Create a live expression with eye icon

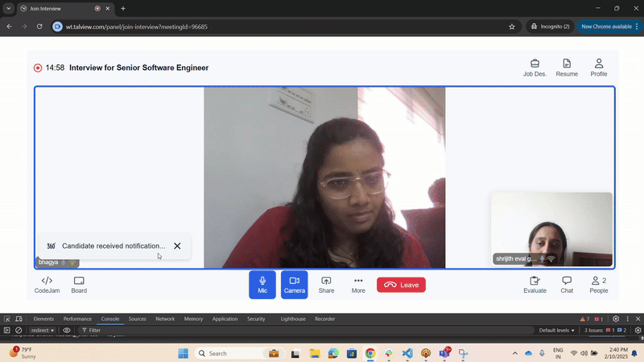(67, 330)
